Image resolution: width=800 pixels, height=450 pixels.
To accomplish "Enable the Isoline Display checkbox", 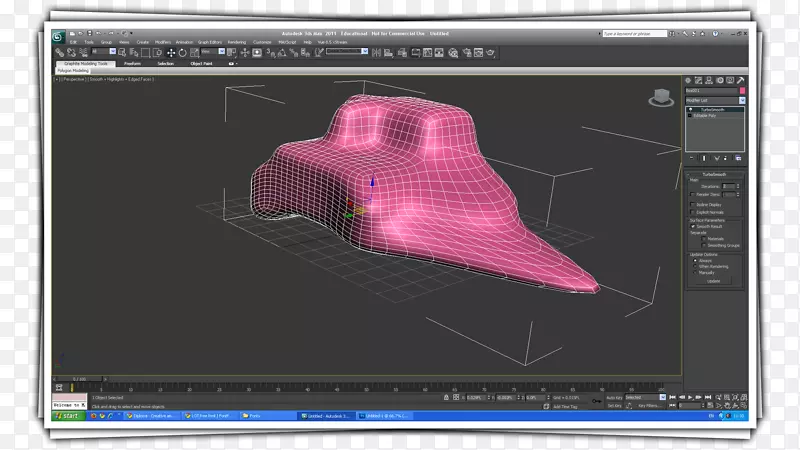I will click(692, 205).
